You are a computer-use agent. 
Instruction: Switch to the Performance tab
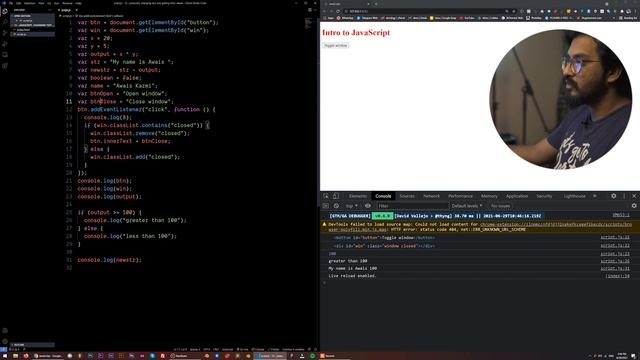pyautogui.click(x=460, y=196)
